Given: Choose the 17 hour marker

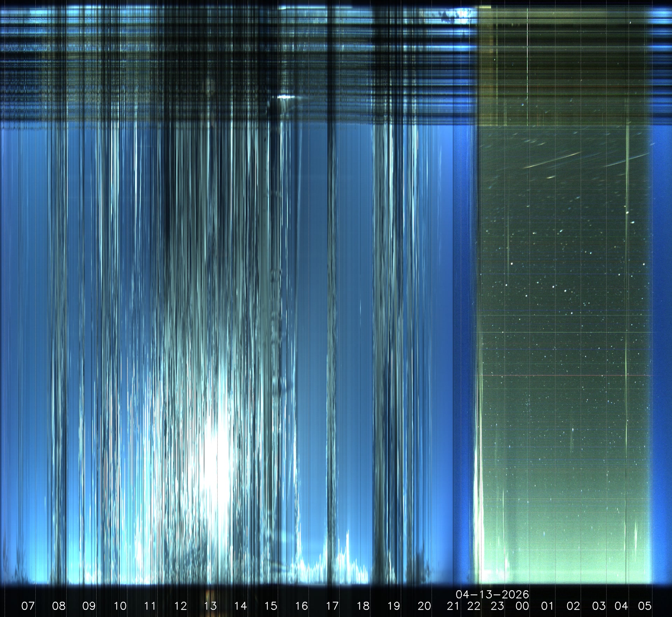Looking at the screenshot, I should (x=332, y=606).
